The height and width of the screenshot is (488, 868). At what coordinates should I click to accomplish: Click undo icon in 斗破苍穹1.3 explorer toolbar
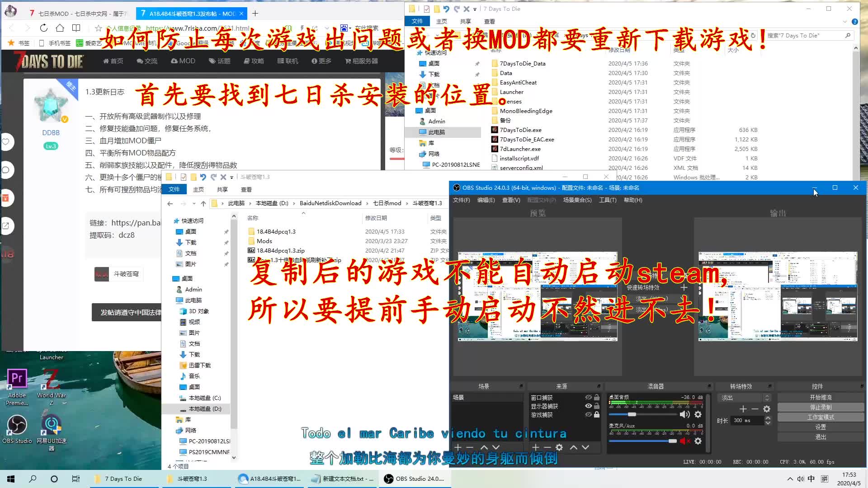pos(203,177)
